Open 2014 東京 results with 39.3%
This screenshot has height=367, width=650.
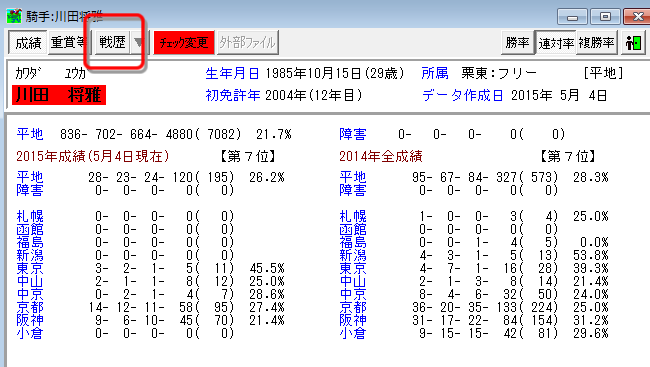pos(353,268)
